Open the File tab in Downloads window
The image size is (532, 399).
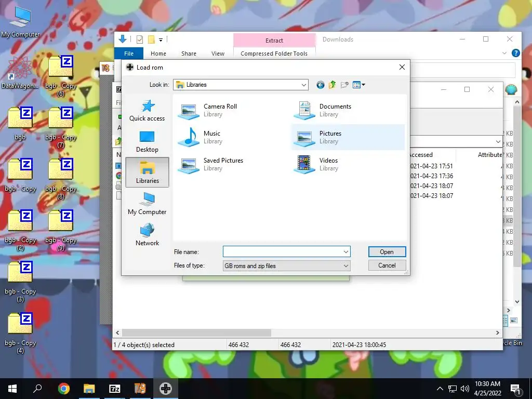[129, 54]
